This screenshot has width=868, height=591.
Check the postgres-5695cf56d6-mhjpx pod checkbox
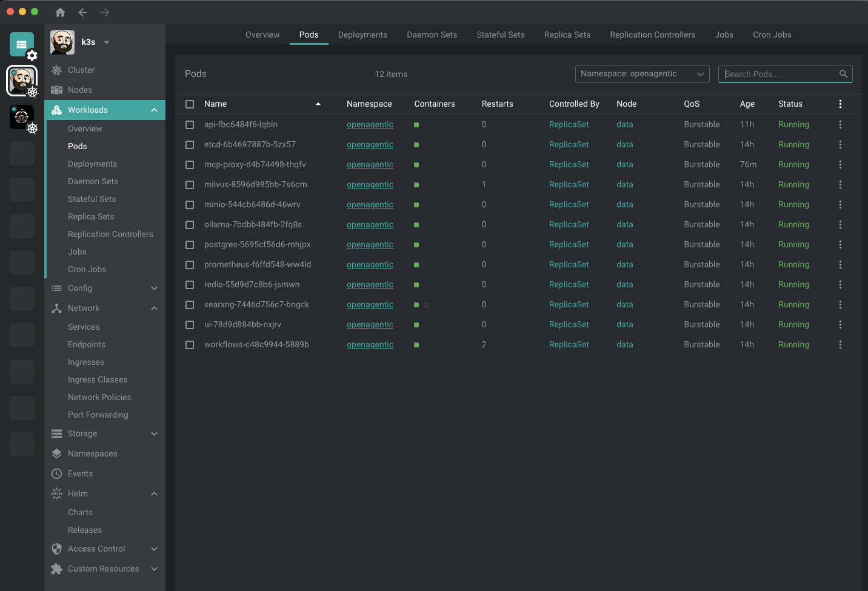pos(190,245)
